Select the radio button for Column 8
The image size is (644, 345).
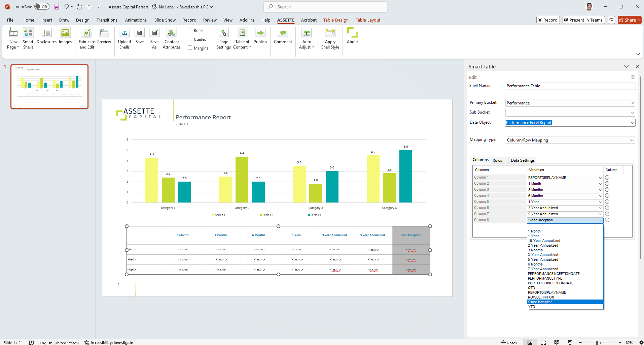(x=607, y=220)
